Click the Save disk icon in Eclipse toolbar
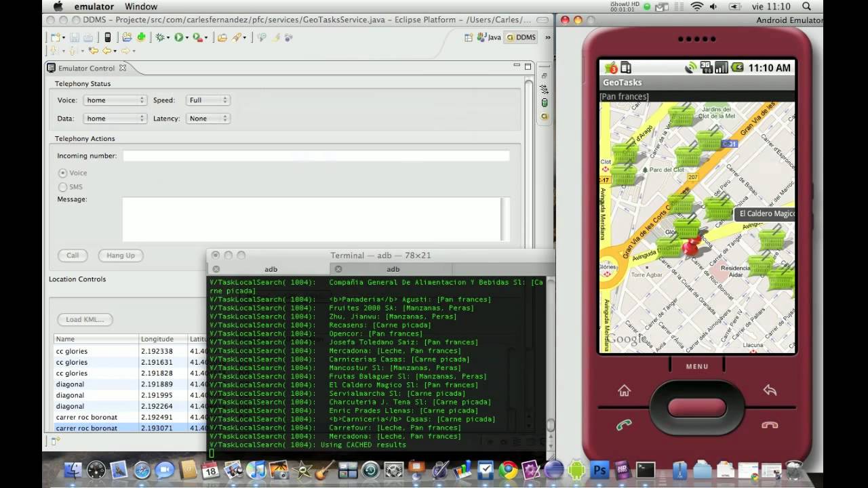This screenshot has width=868, height=488. [x=75, y=37]
